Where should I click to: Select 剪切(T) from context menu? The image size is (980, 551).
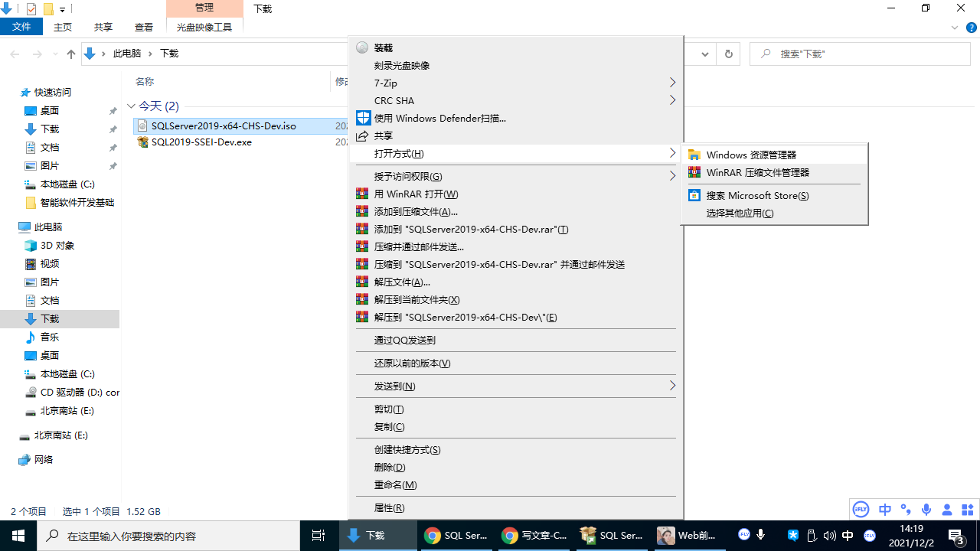[516, 409]
